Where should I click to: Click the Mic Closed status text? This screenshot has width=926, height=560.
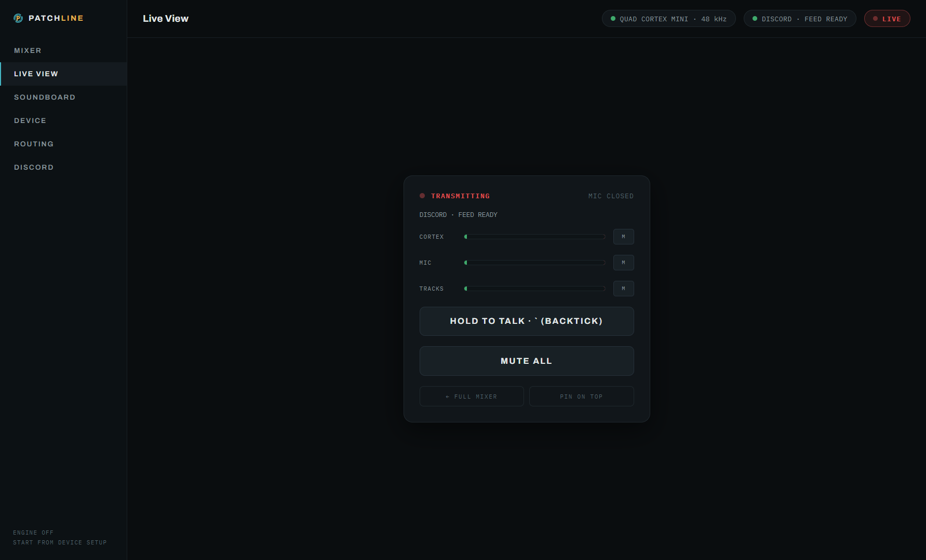coord(611,196)
